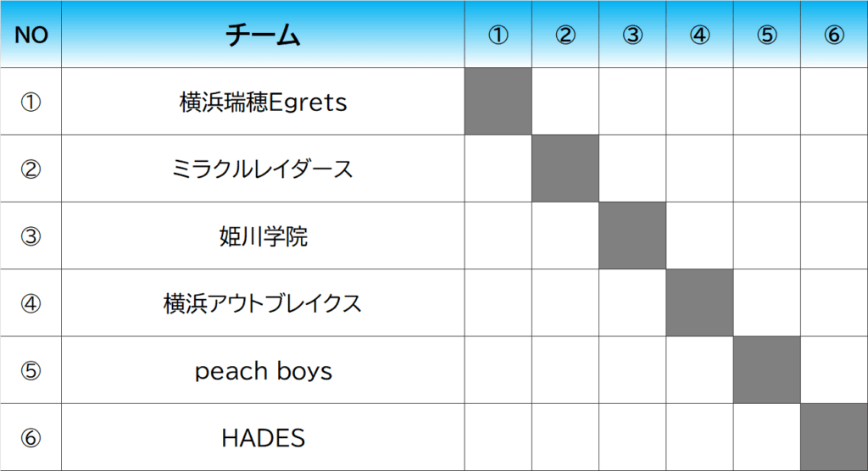Viewport: 868px width, 471px height.
Task: Click row number ⑥ in the NO column
Action: coord(31,438)
